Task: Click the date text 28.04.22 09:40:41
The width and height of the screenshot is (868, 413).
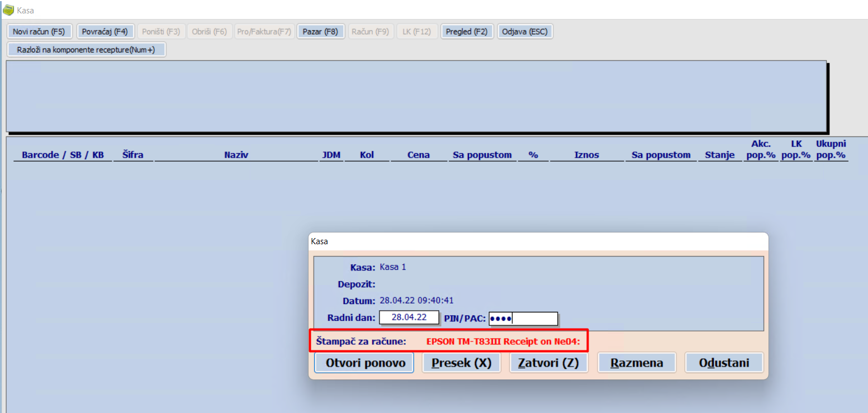Action: tap(416, 301)
